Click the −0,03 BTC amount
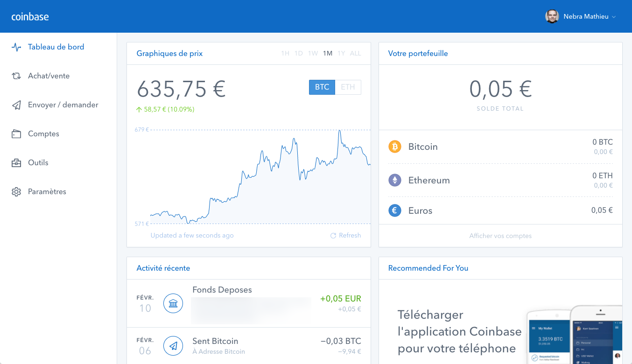This screenshot has height=364, width=632. click(x=341, y=341)
